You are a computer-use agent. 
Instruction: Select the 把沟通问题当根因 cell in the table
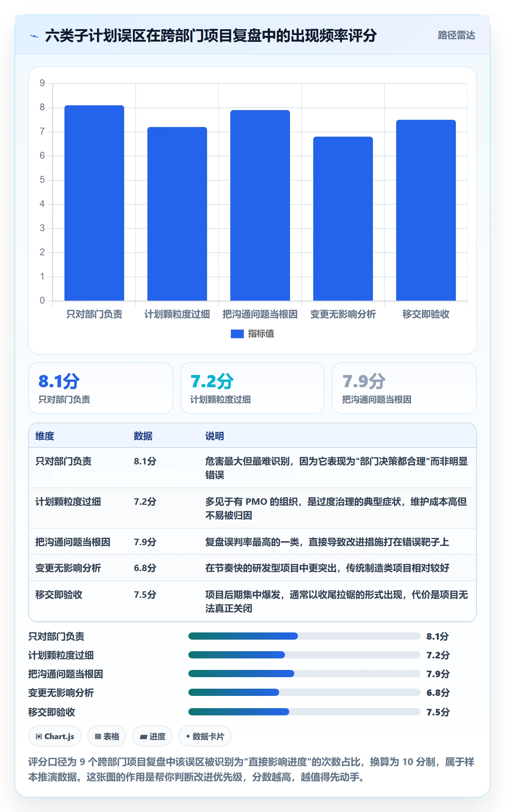click(73, 542)
